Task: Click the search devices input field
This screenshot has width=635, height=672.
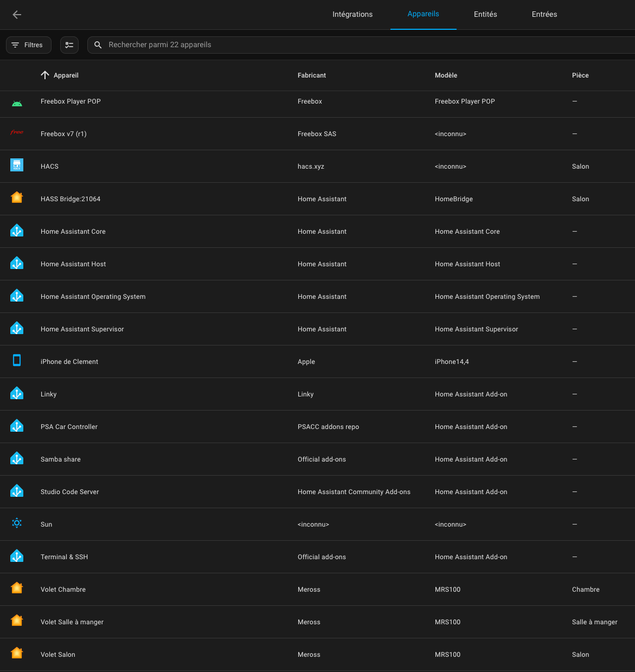Action: coord(325,45)
